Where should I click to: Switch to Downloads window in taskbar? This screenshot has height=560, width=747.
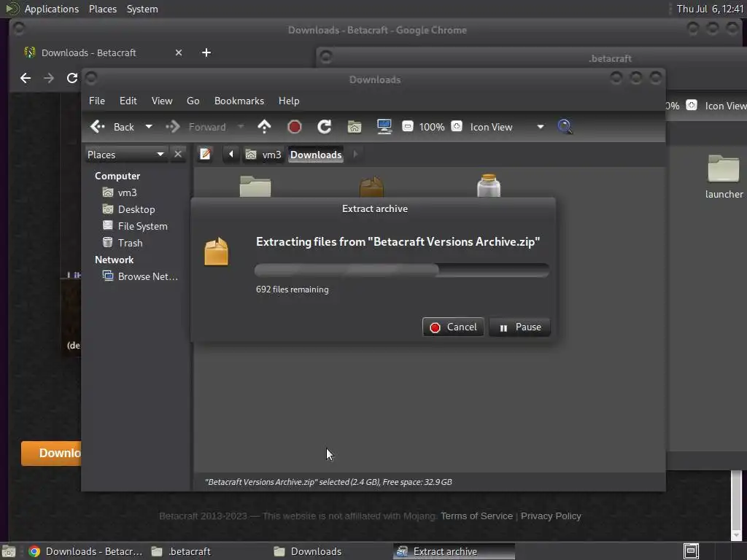[x=330, y=551]
